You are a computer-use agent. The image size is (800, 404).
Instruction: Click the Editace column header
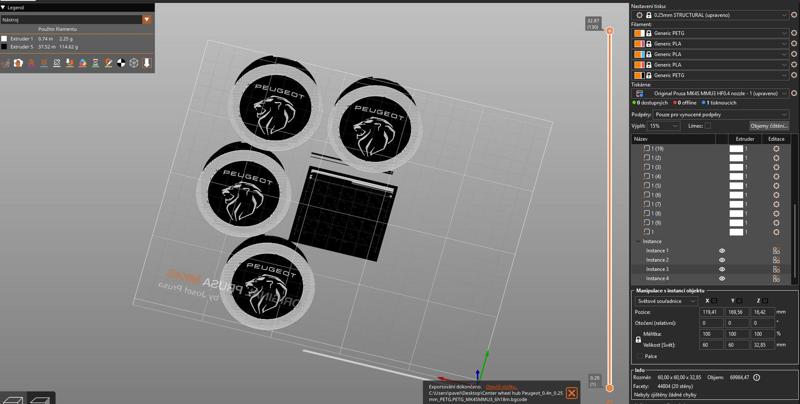tap(777, 139)
